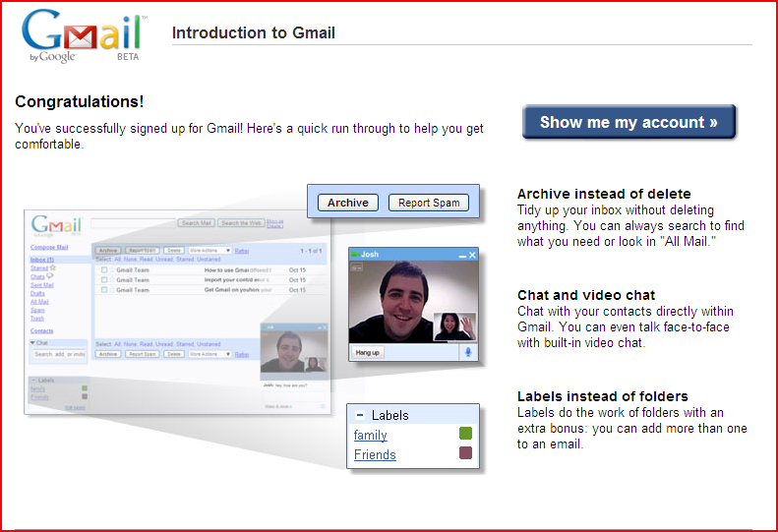Click Starred in the Select row below the messages

[x=185, y=344]
